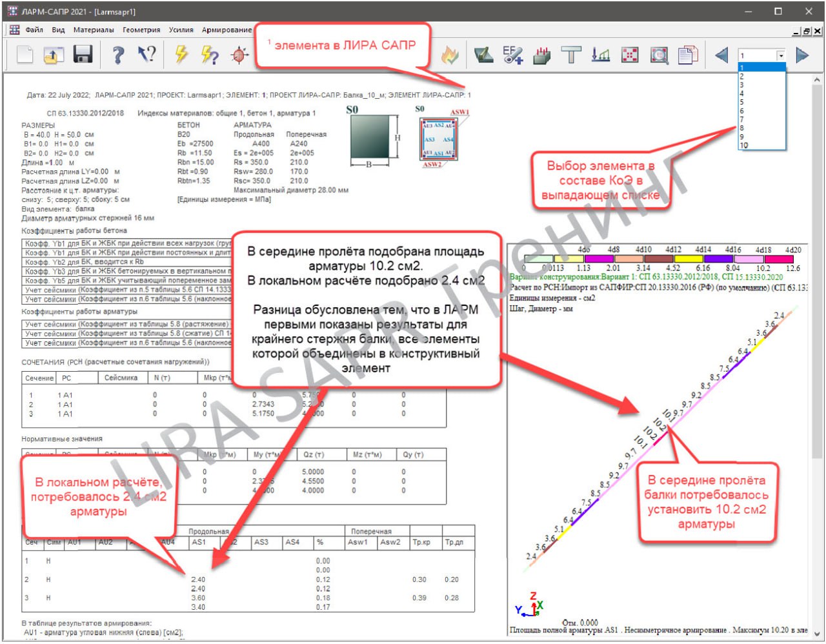This screenshot has width=826, height=644.
Task: Click the S0 rebar layout diagram thumbnail
Action: [x=439, y=139]
